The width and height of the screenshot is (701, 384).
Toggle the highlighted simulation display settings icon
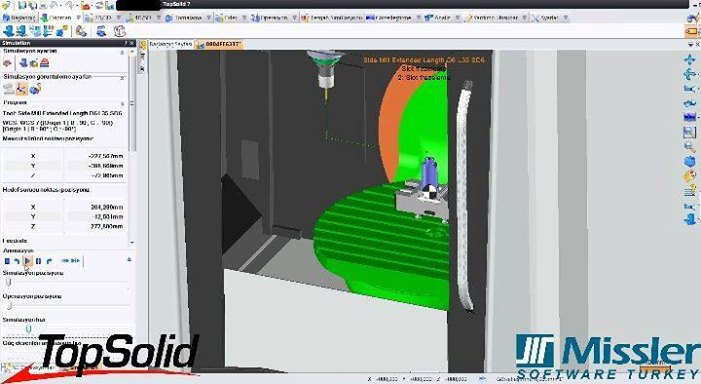tap(21, 89)
